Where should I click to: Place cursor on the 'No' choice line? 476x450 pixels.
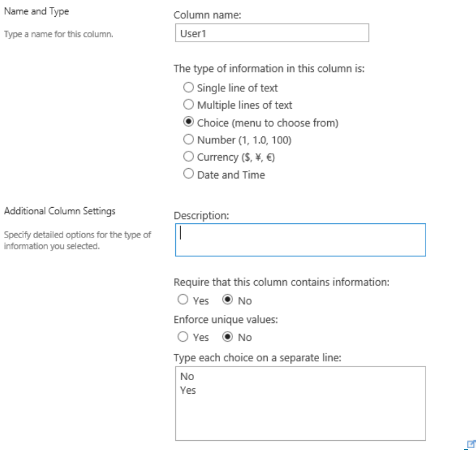tap(188, 379)
